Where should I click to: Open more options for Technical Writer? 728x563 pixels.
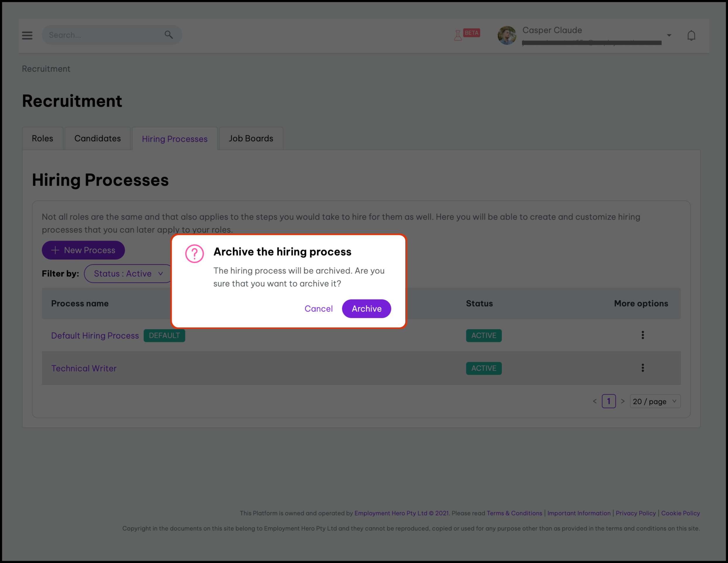coord(642,368)
